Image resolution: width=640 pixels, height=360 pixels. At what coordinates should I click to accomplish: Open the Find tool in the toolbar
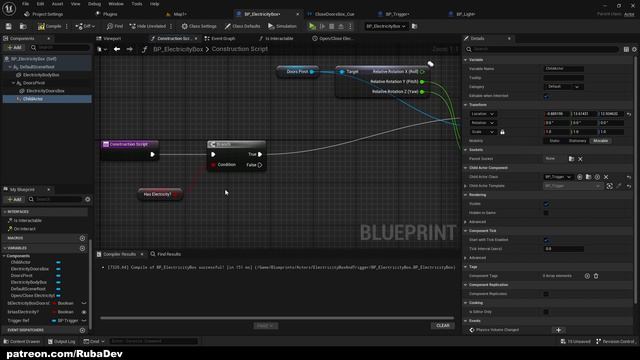coord(115,26)
